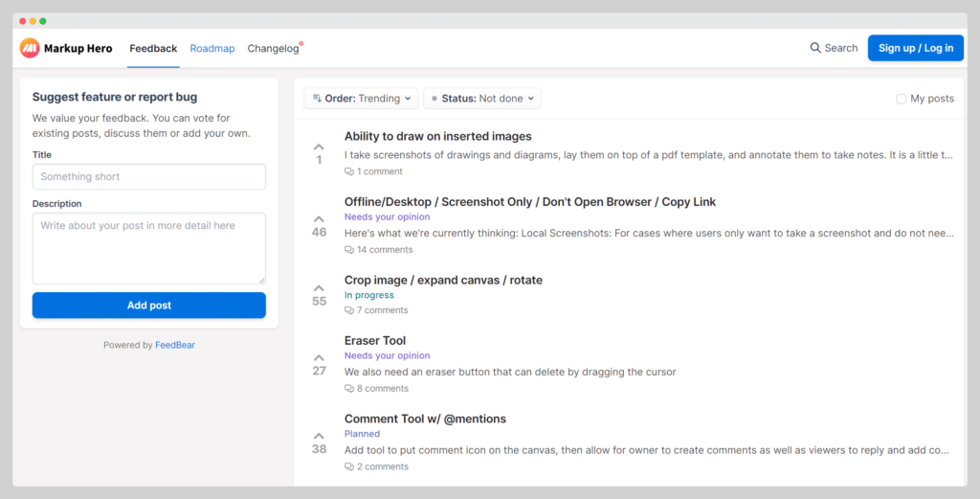Upvote the Offline/Desktop screenshot post
Image resolution: width=980 pixels, height=499 pixels.
coord(319,218)
